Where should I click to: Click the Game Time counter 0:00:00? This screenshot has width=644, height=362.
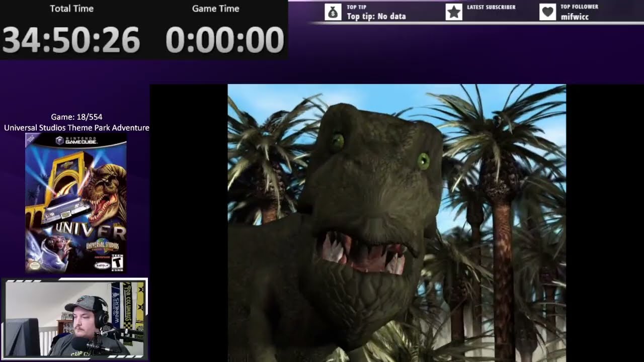(225, 40)
